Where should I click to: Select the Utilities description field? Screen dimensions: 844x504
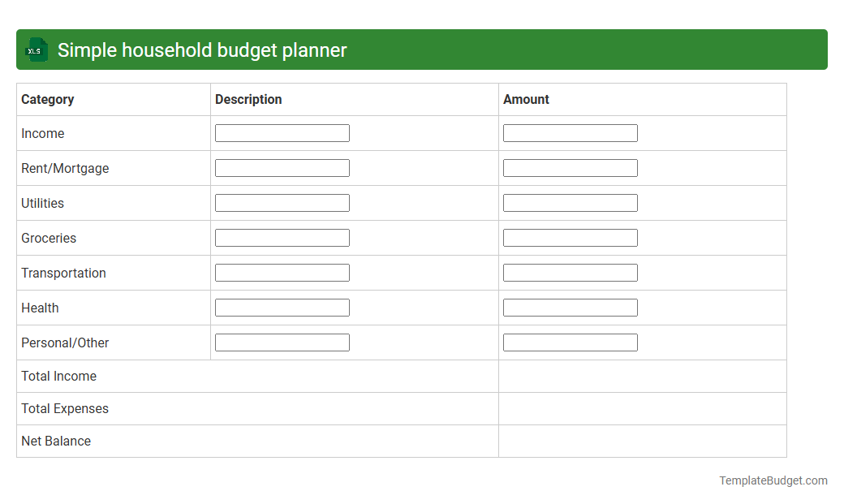click(x=282, y=202)
